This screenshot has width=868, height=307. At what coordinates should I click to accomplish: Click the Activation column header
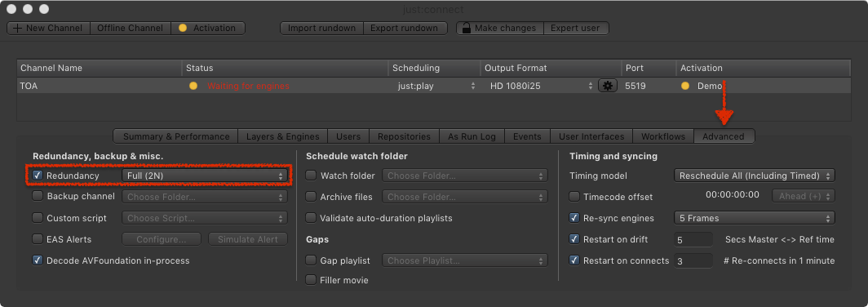[764, 68]
